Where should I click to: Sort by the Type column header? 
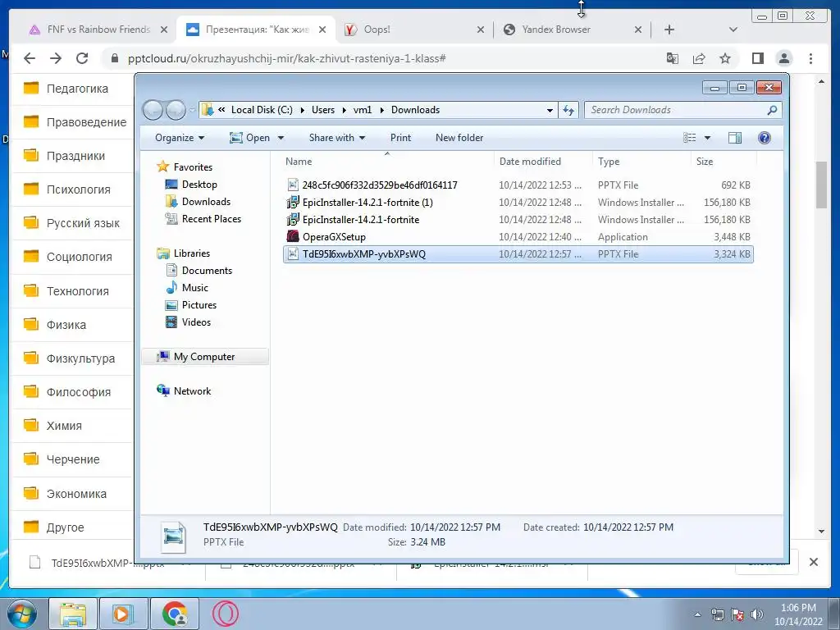[x=641, y=162]
